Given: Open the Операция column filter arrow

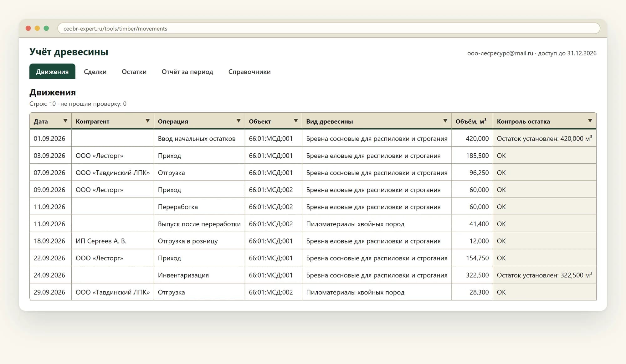Looking at the screenshot, I should coord(239,121).
